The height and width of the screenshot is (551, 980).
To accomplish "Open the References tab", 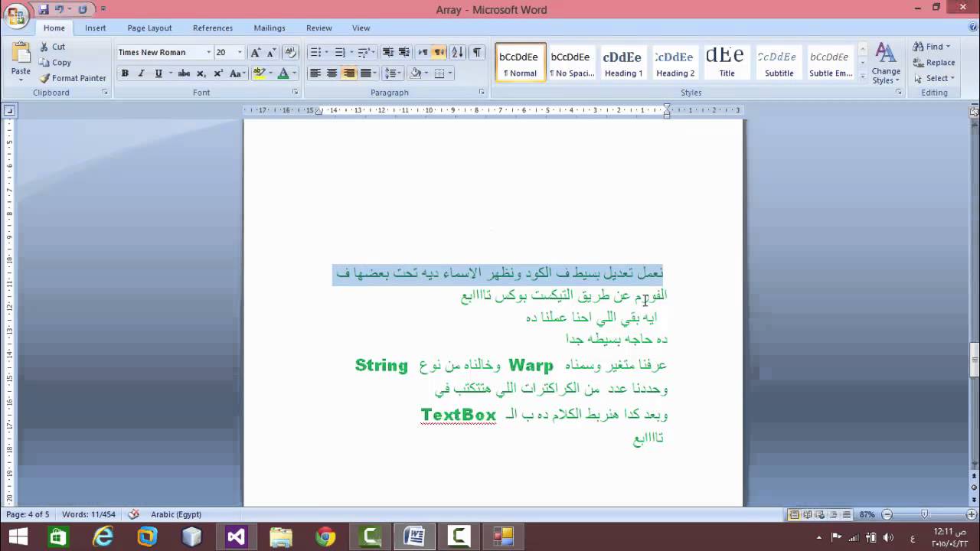I will pos(213,28).
